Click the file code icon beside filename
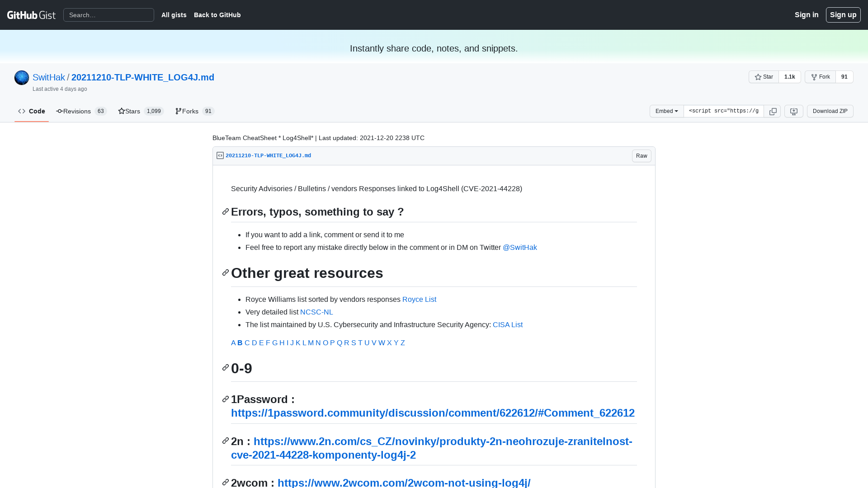 tap(220, 155)
